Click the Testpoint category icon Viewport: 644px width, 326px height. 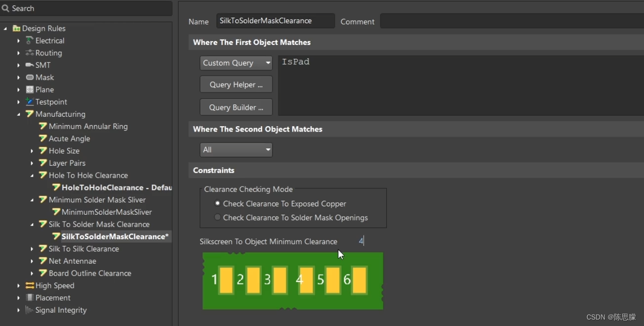click(x=30, y=102)
